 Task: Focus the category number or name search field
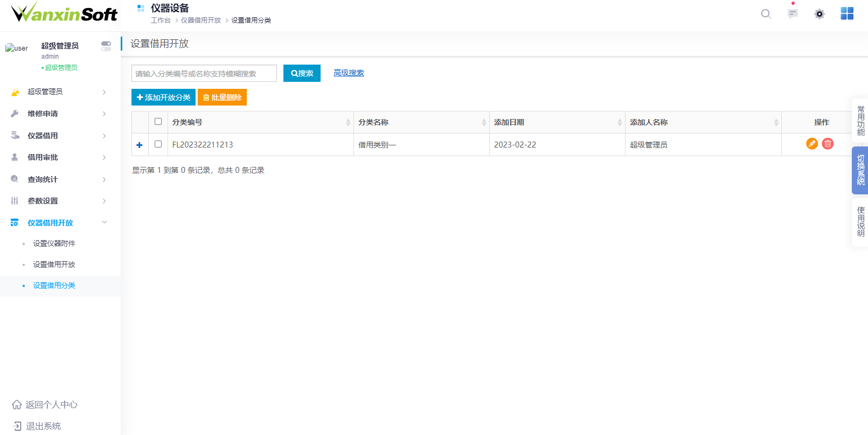204,74
